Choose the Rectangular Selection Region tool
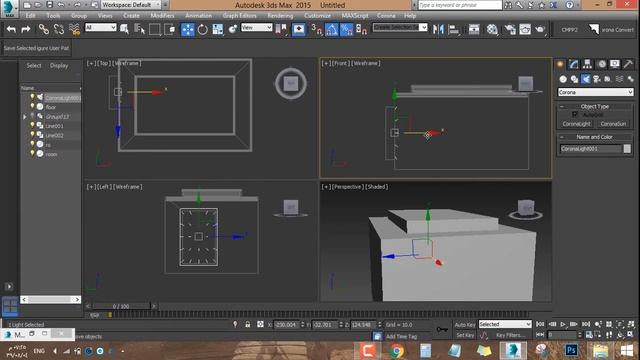This screenshot has width=640, height=360. (155, 29)
